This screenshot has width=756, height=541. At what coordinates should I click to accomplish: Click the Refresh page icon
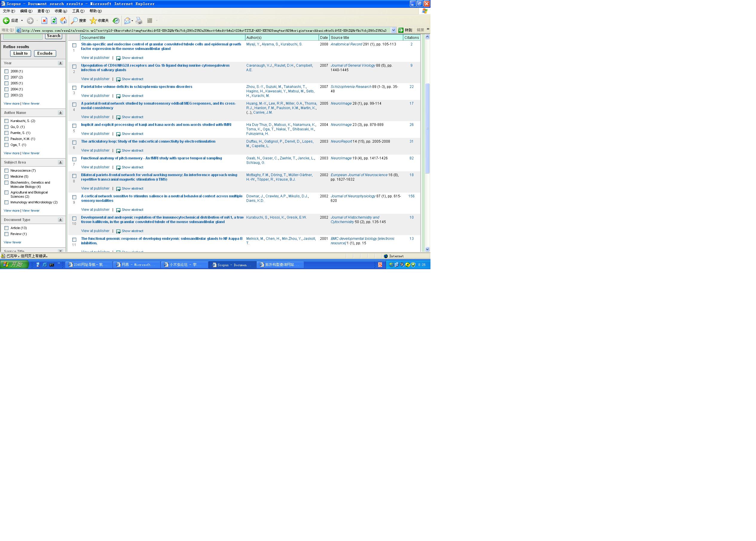click(x=54, y=21)
